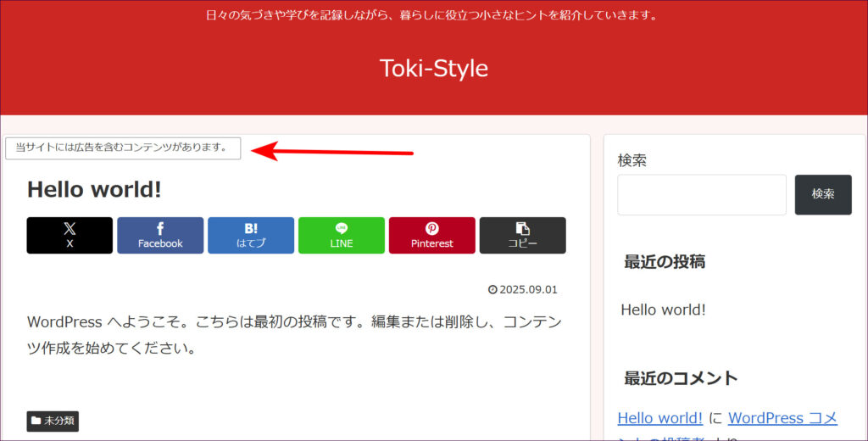Screen dimensions: 868x441
Task: Open the 未分類 category tag
Action: [53, 421]
